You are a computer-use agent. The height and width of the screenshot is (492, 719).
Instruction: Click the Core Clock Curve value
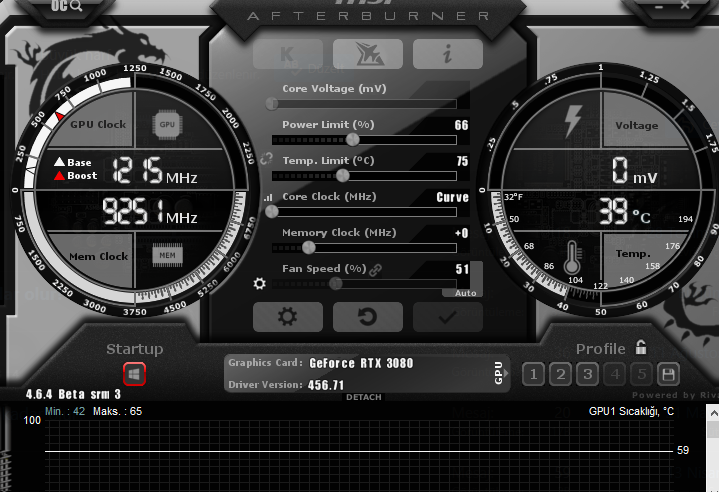click(453, 197)
